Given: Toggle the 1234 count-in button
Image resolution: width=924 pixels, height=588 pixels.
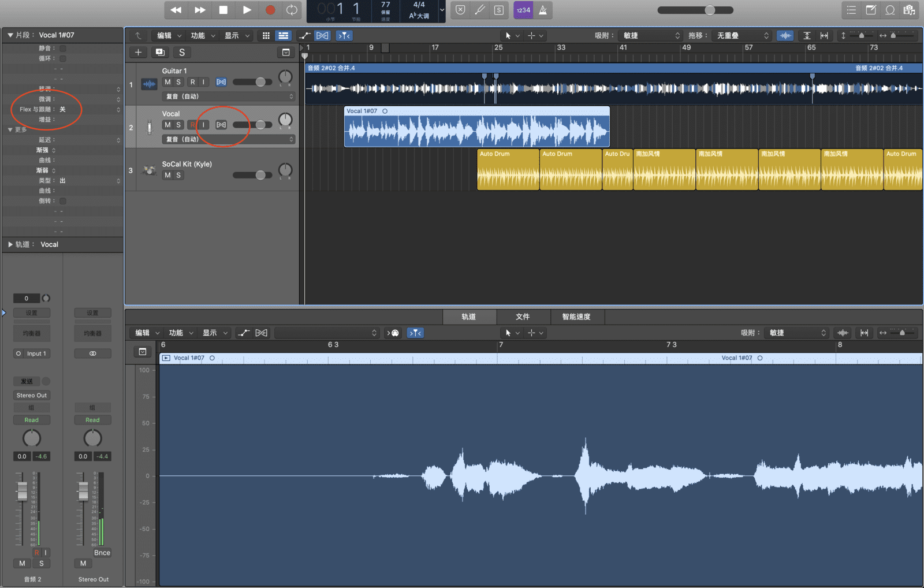Looking at the screenshot, I should click(x=523, y=10).
